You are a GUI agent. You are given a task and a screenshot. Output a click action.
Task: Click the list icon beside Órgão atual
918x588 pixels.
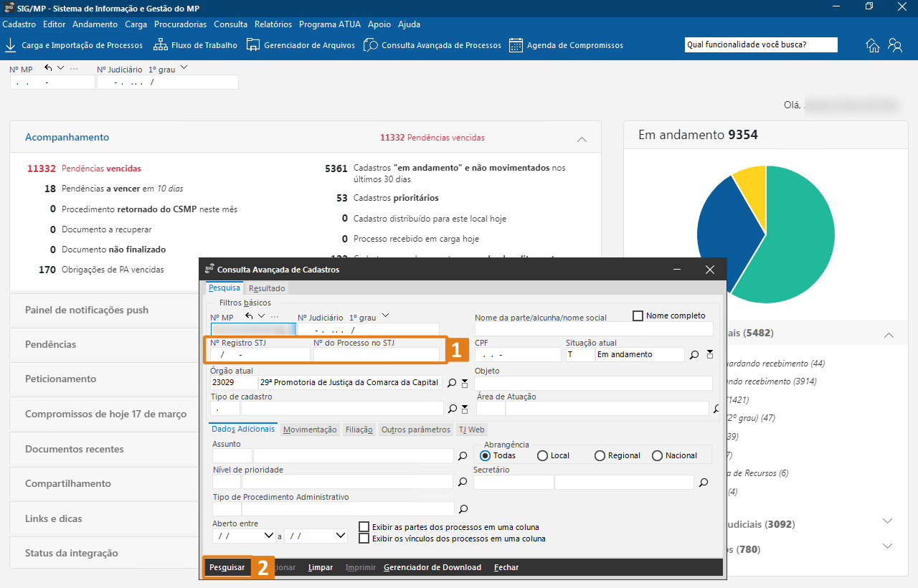tap(464, 383)
